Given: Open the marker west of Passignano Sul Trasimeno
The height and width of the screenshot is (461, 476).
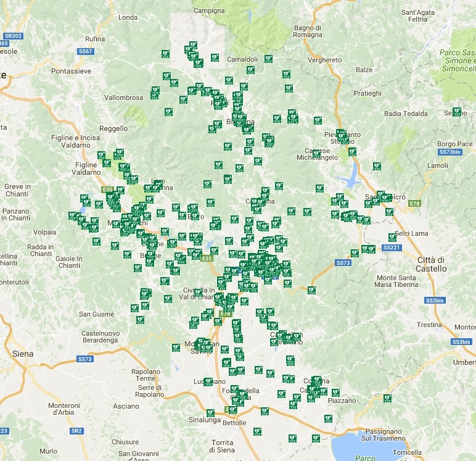Looking at the screenshot, I should coord(316,438).
